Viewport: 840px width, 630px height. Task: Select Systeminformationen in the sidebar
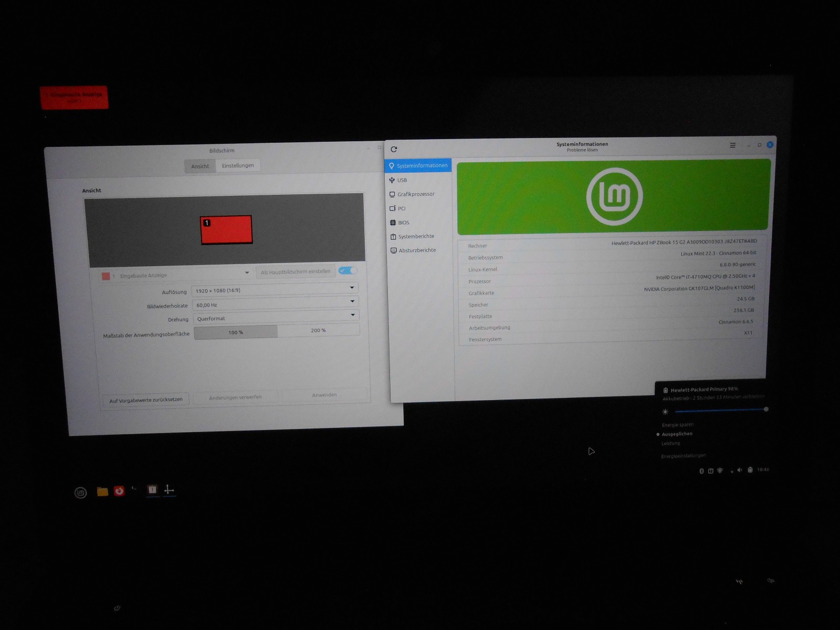[x=418, y=165]
